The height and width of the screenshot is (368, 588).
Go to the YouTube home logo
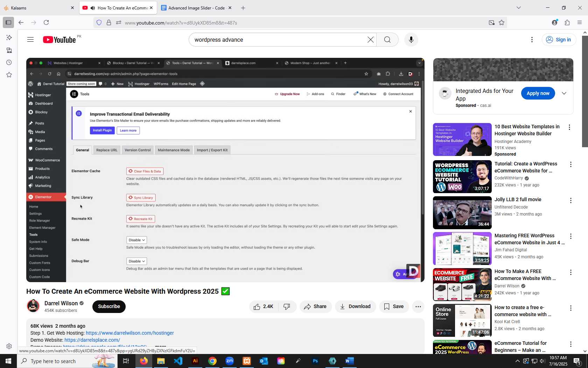click(x=59, y=40)
